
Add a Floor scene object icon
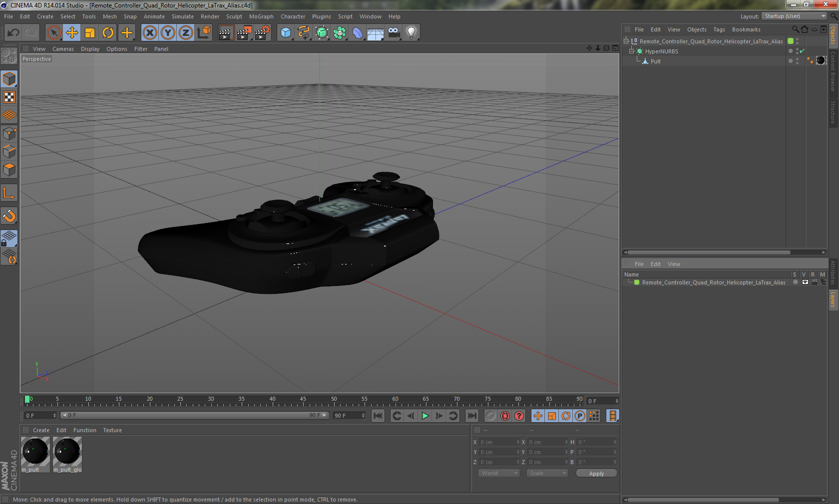(x=376, y=33)
